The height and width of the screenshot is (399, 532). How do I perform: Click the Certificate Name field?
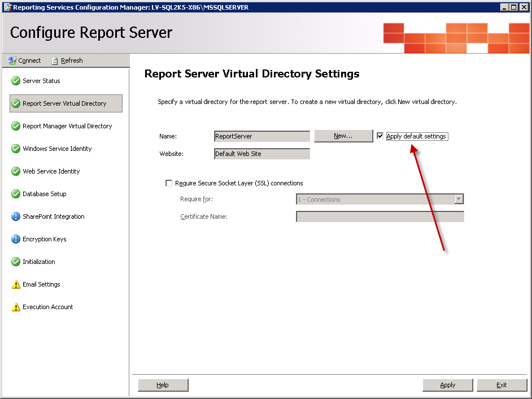pyautogui.click(x=380, y=216)
